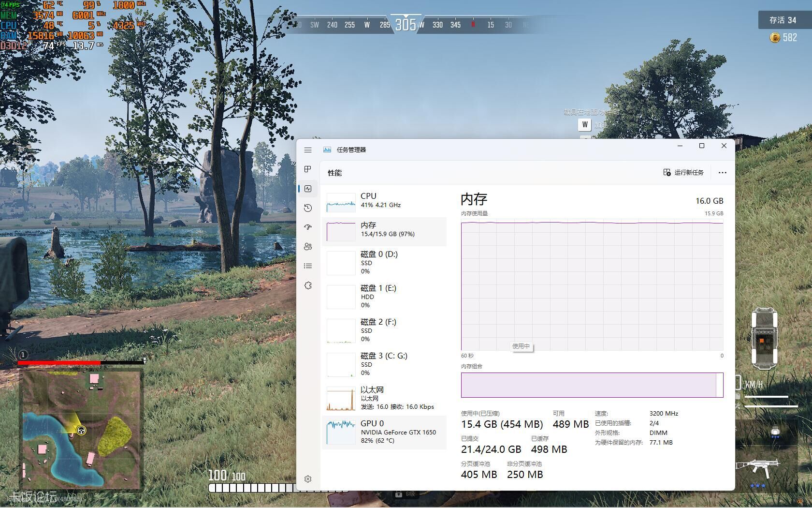Select GPU 0 GeForce GTX 1650 entry

pos(384,432)
